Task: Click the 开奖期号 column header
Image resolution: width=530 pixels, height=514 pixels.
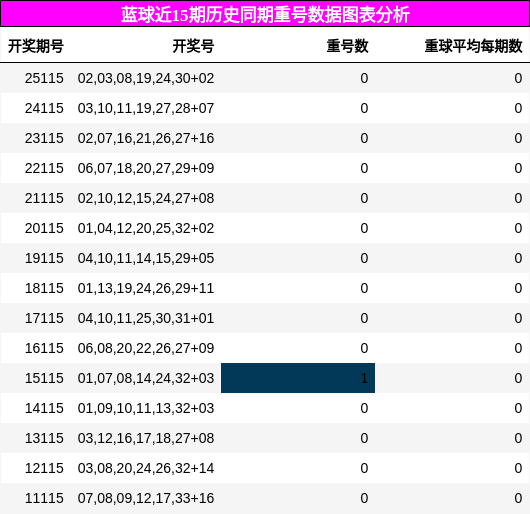Action: (x=36, y=46)
